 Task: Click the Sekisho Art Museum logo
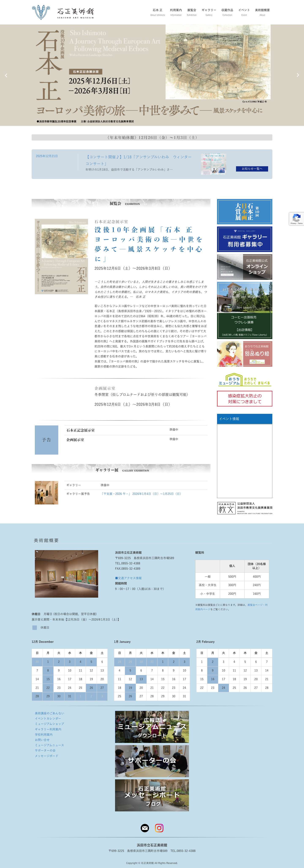pos(63,12)
